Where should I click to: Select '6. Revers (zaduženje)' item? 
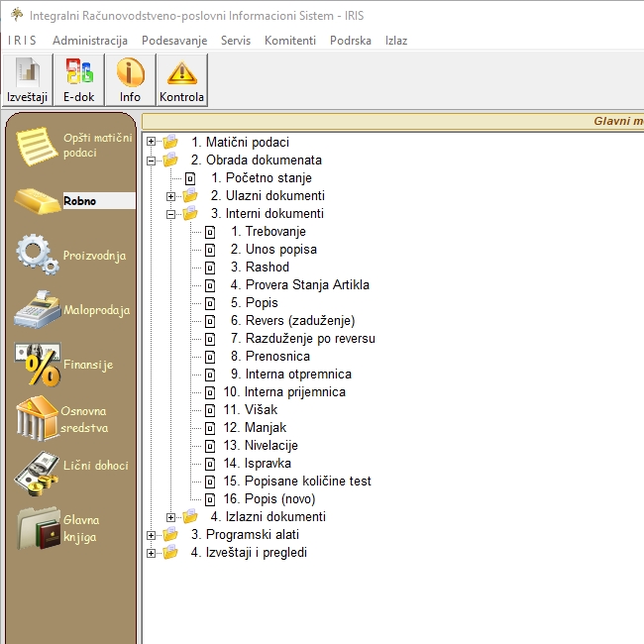(293, 320)
